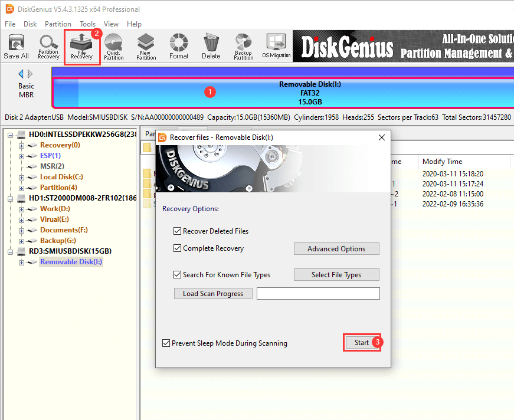Open the Tools menu

(x=88, y=24)
